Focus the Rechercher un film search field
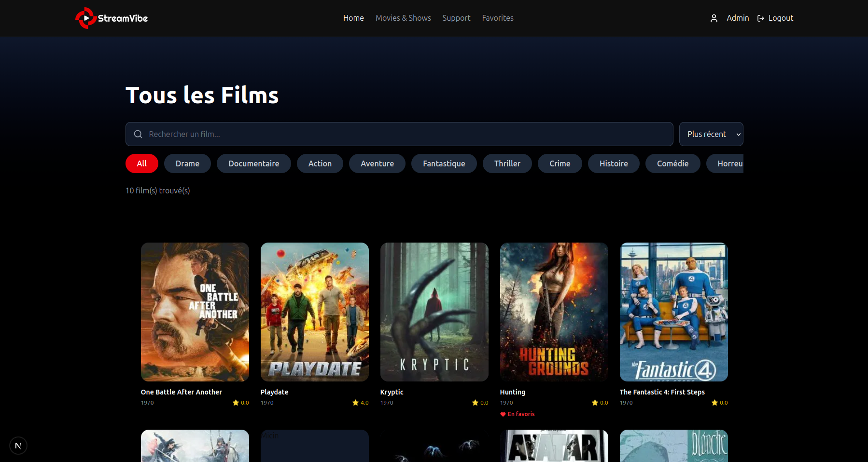868x462 pixels. [406, 134]
